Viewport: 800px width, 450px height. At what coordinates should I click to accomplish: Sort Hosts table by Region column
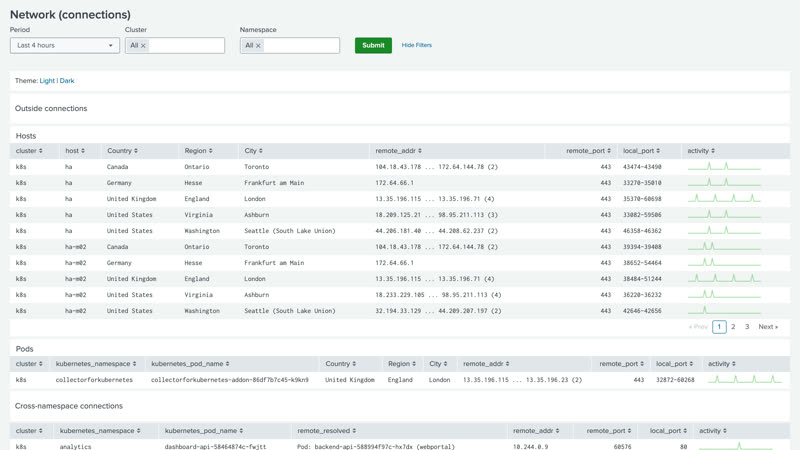tap(198, 151)
